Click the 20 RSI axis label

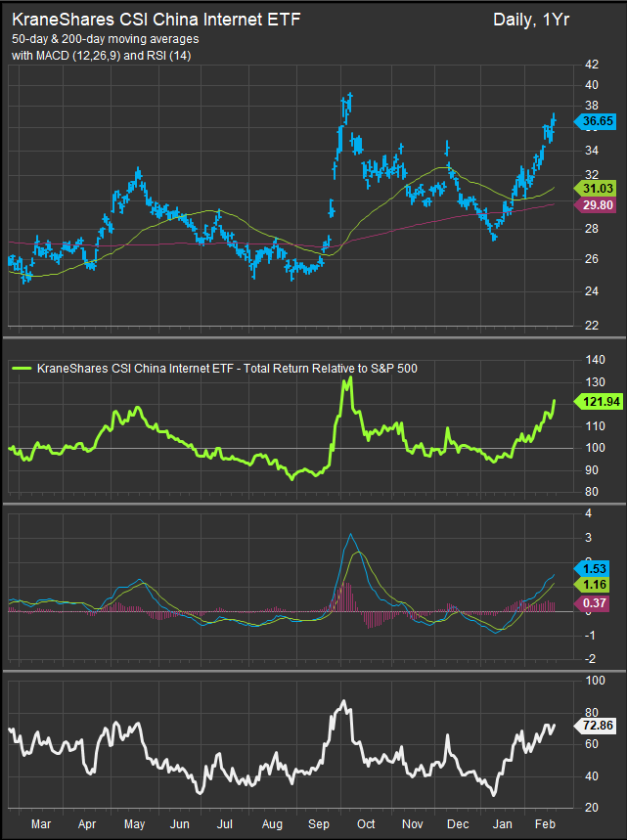pos(592,808)
